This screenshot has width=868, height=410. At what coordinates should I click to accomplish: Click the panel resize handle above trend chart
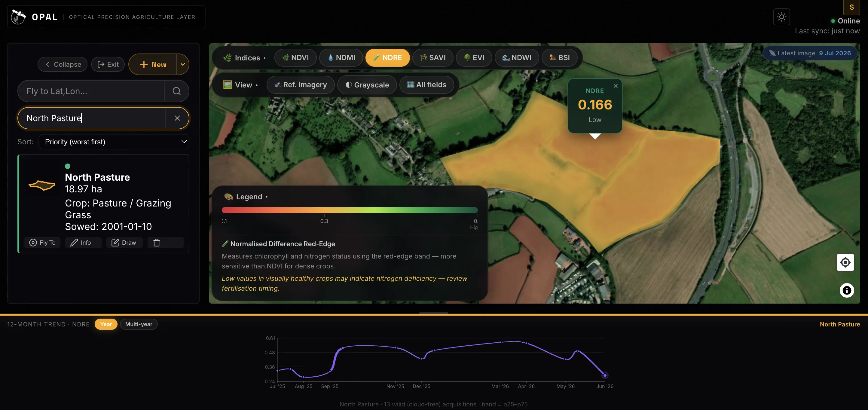pyautogui.click(x=434, y=313)
